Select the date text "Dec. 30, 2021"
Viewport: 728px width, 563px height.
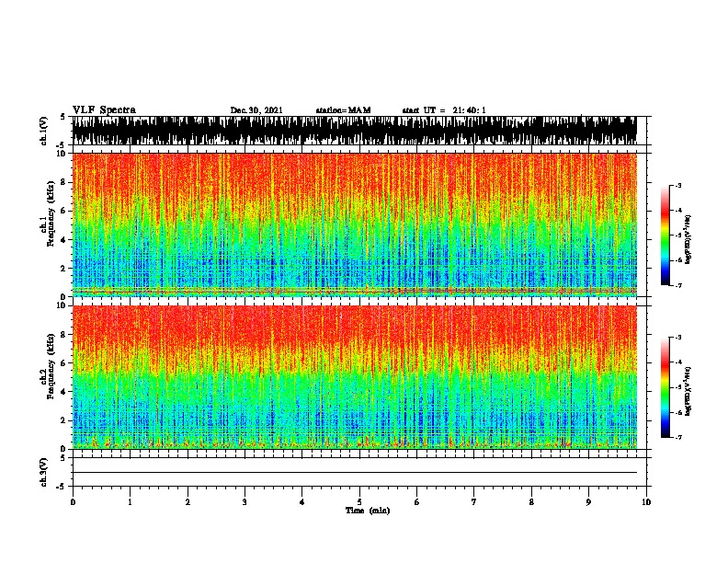[256, 110]
